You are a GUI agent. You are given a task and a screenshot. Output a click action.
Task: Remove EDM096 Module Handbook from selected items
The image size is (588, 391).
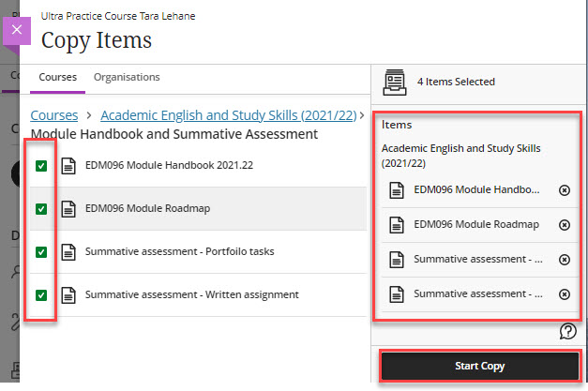564,189
